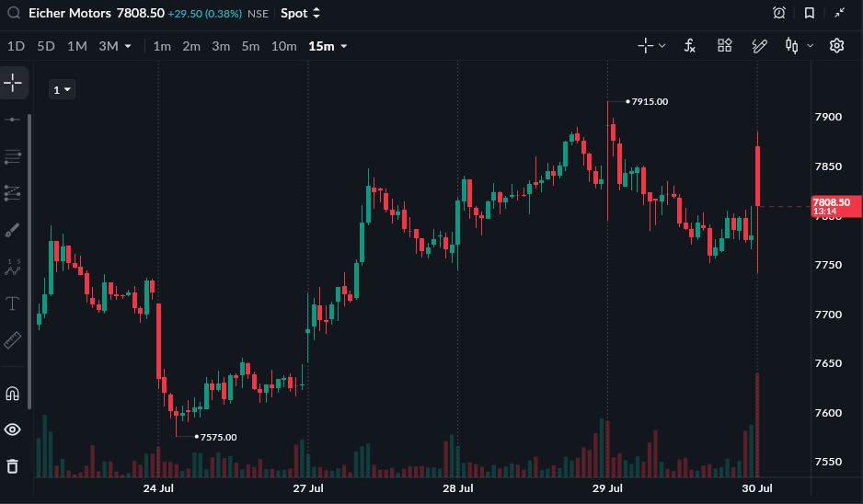Open the 3M range dropdown arrow
This screenshot has height=504, width=863.
click(128, 46)
